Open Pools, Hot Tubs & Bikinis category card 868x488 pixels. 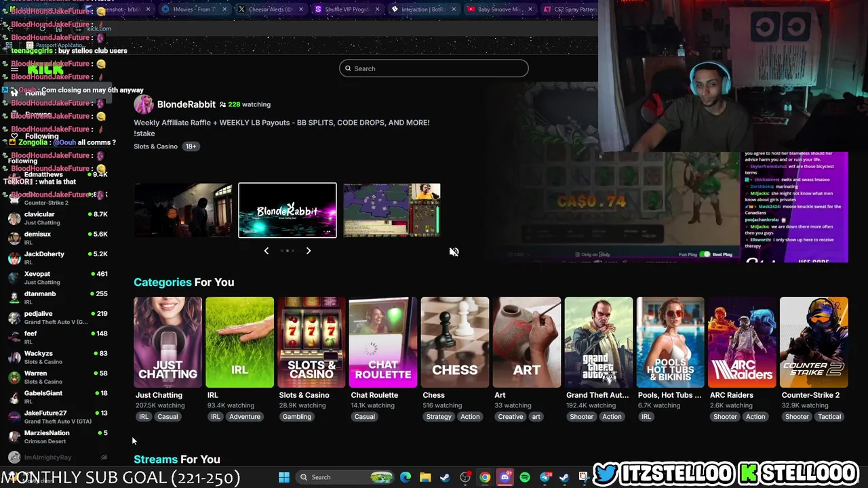pos(671,342)
